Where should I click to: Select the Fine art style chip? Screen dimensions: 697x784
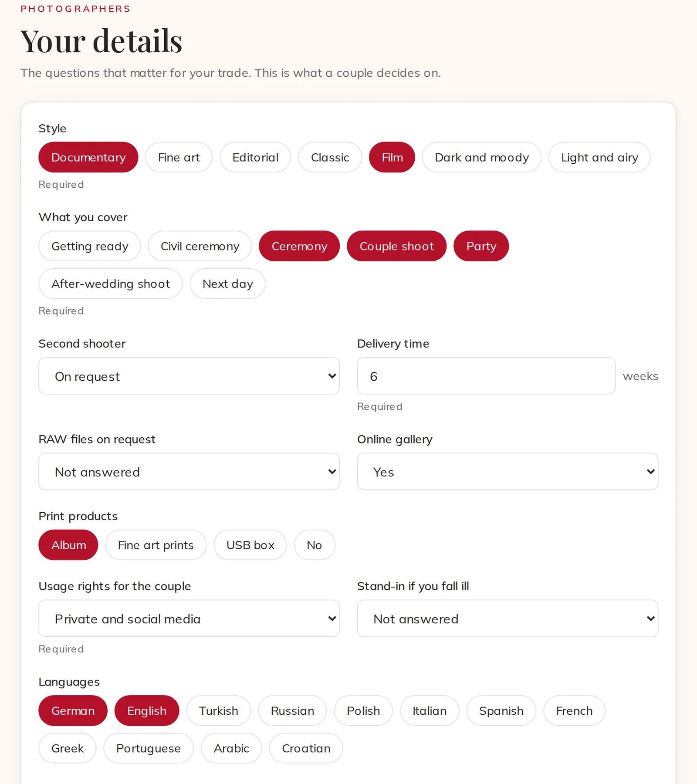[179, 157]
